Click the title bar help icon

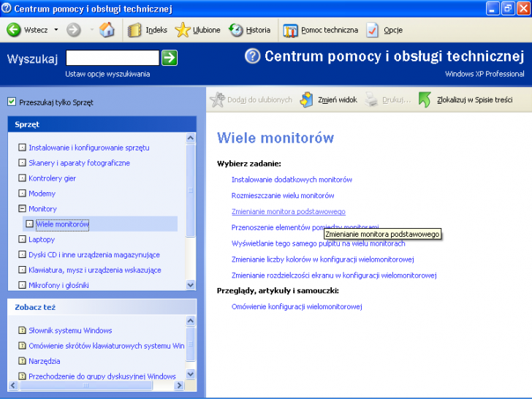point(7,8)
